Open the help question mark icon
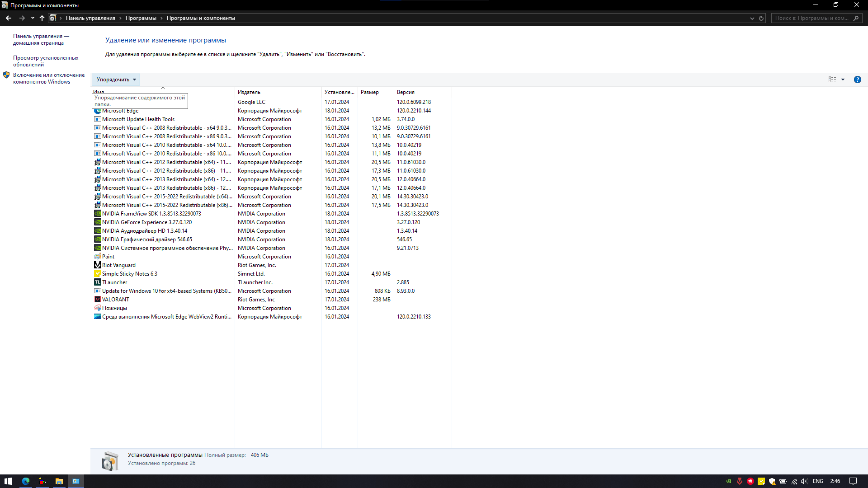Screen dimensions: 868x488 857,80
